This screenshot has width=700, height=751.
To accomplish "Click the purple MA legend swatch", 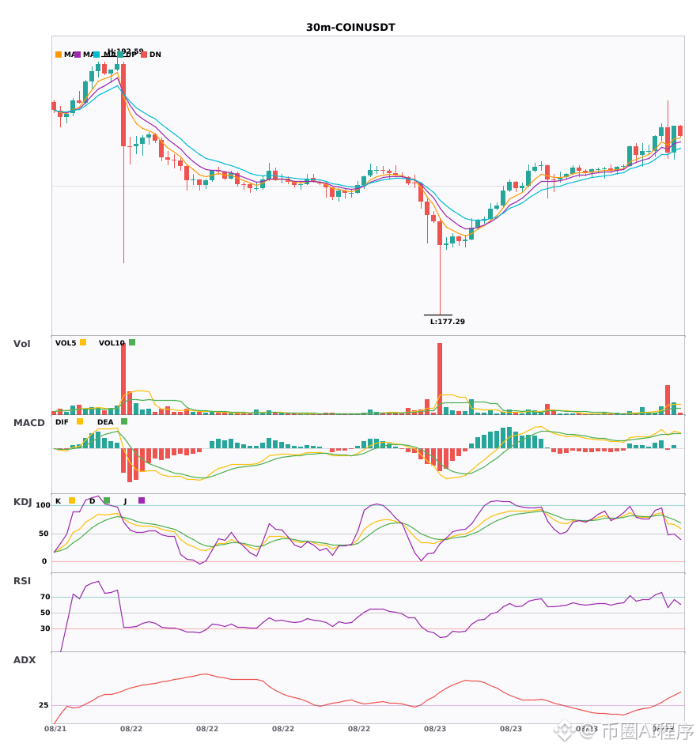I will pos(78,55).
